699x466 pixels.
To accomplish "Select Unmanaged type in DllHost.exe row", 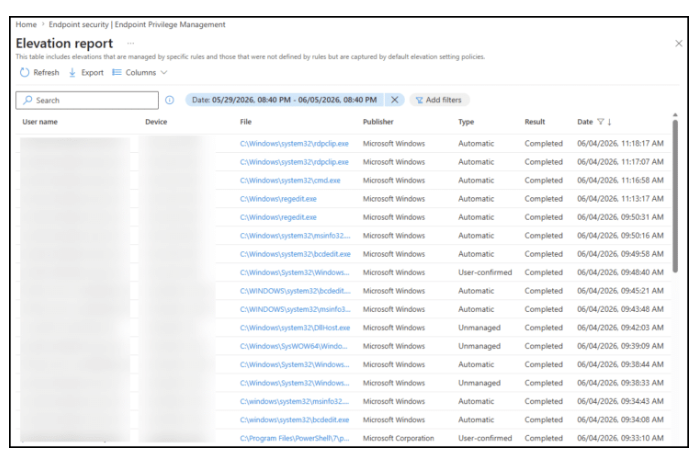I will (x=479, y=328).
